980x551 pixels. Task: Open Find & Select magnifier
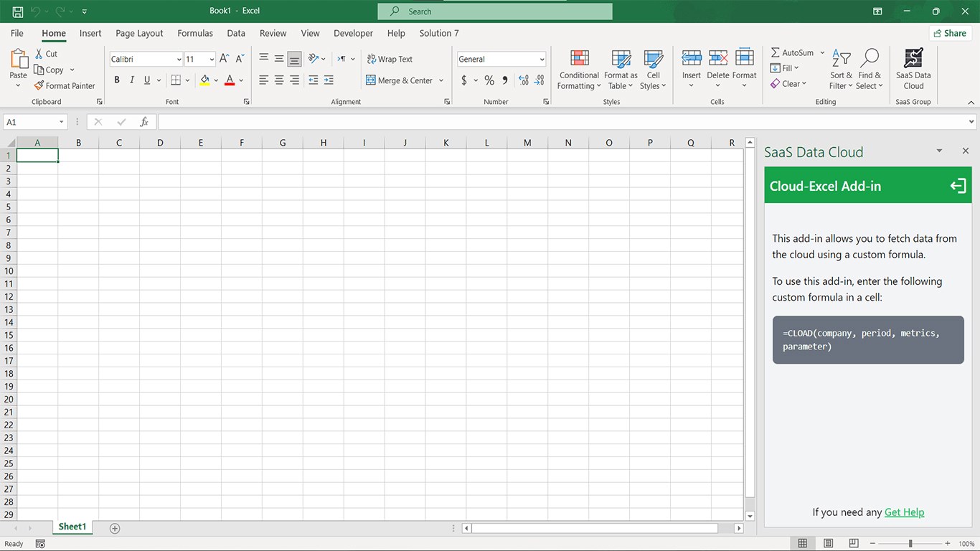pos(870,70)
